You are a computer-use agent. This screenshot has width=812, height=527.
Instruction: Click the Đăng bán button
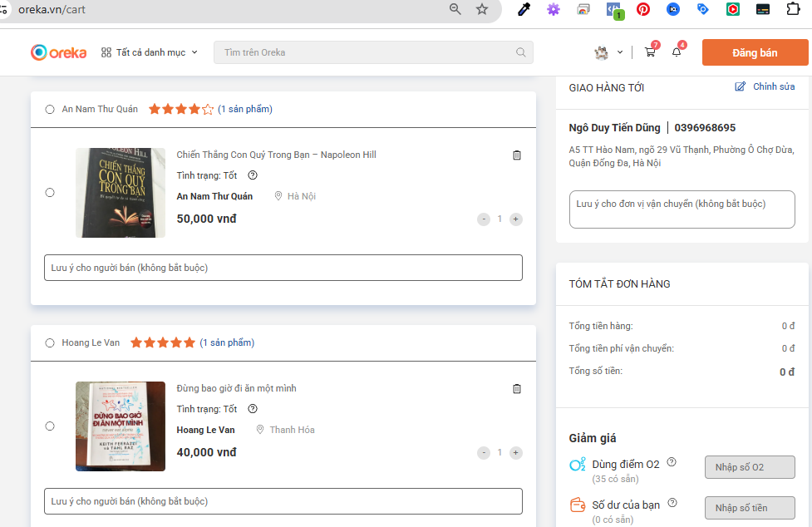point(755,52)
